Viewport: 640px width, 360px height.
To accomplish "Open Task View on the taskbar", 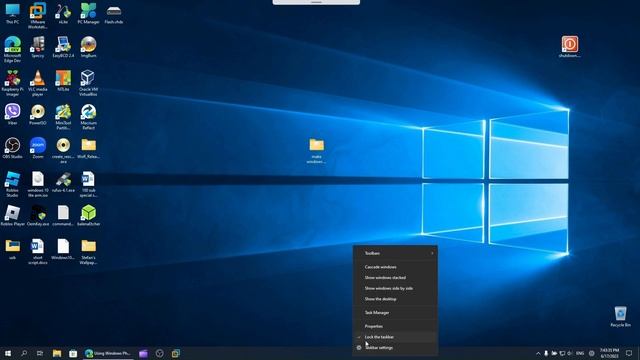I will [40, 353].
